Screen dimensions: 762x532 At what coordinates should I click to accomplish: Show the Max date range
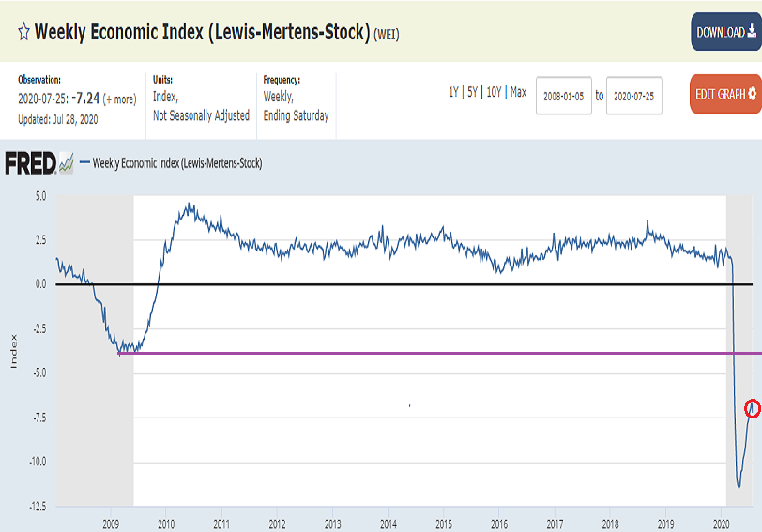coord(518,93)
